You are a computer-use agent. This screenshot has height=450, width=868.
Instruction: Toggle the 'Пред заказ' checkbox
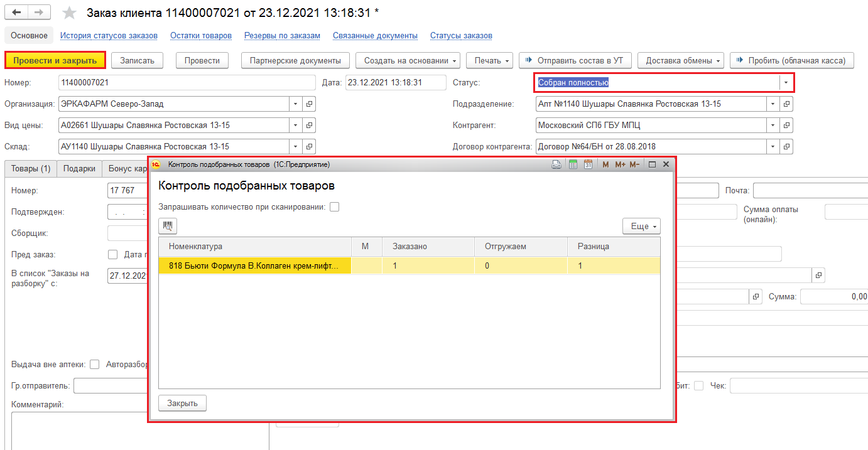pos(113,254)
